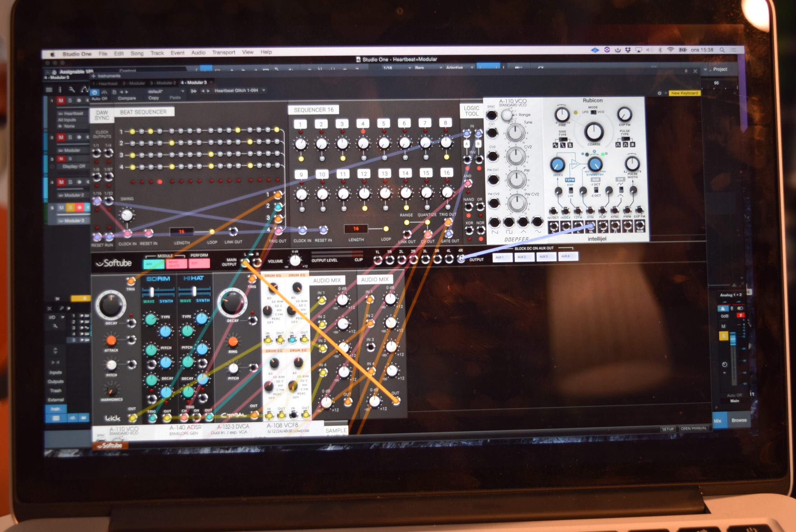The width and height of the screenshot is (796, 532).
Task: Open the 1/16 quantize dropdown in toolbar
Action: click(397, 68)
